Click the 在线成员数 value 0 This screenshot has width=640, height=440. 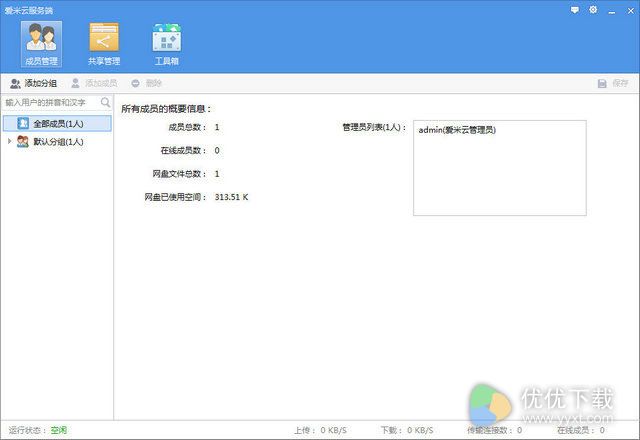click(217, 151)
